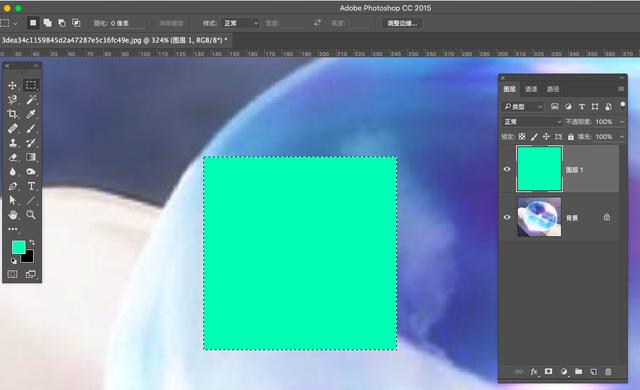Open the green foreground color swatch
Image resolution: width=640 pixels, height=390 pixels.
[18, 246]
